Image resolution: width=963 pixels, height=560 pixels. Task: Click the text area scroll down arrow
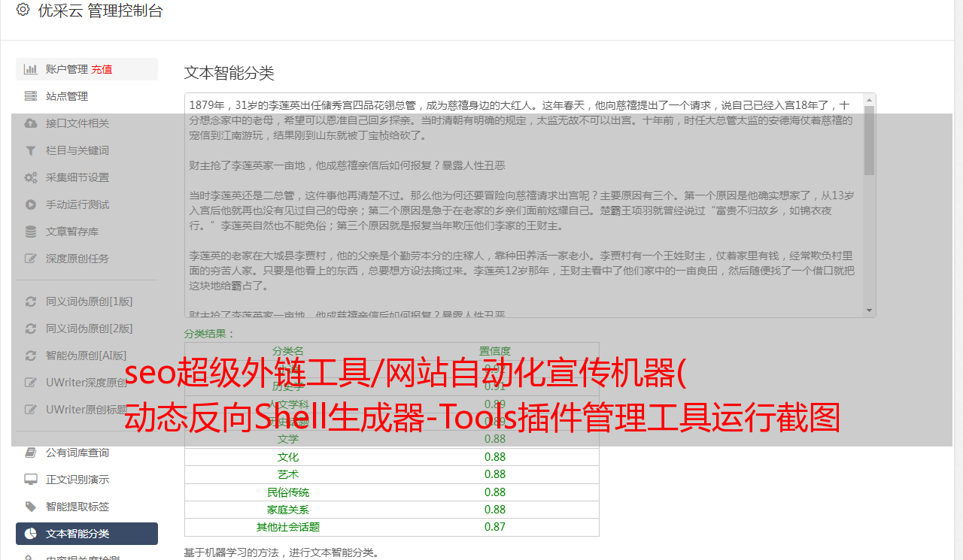(870, 310)
